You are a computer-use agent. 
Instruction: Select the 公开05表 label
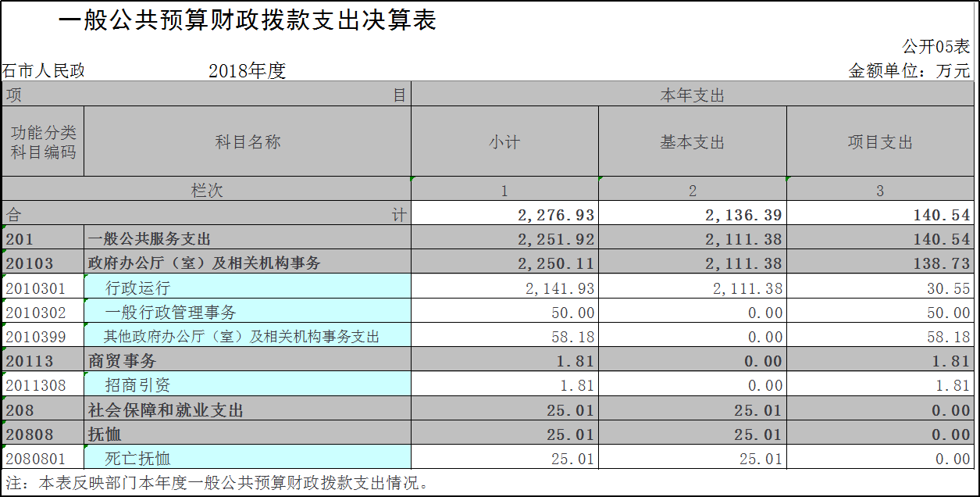click(935, 46)
